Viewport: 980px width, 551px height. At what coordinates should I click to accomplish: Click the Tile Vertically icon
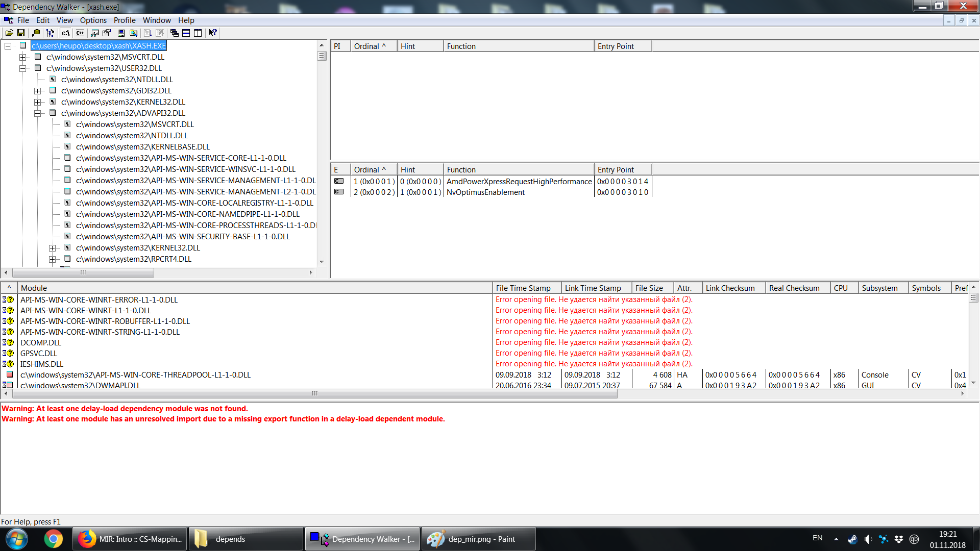198,33
